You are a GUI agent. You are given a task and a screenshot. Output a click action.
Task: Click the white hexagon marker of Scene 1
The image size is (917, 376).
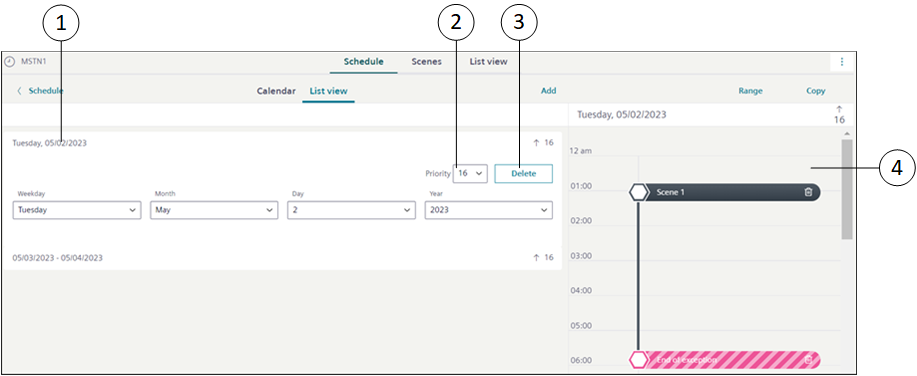coord(638,192)
